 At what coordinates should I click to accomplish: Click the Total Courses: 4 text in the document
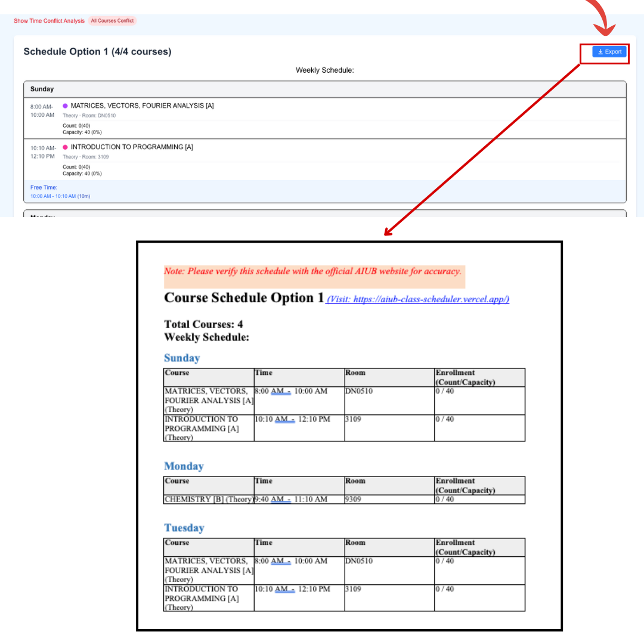click(x=203, y=324)
